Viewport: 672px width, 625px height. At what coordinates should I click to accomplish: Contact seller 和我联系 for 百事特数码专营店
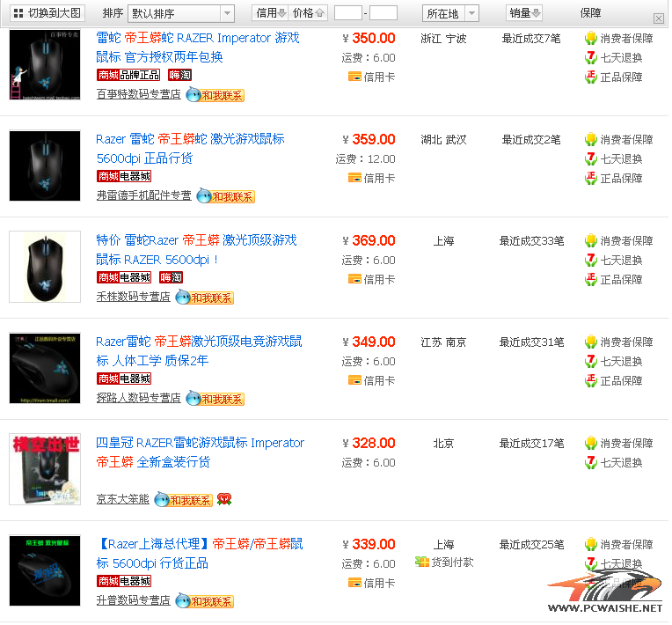tap(215, 95)
